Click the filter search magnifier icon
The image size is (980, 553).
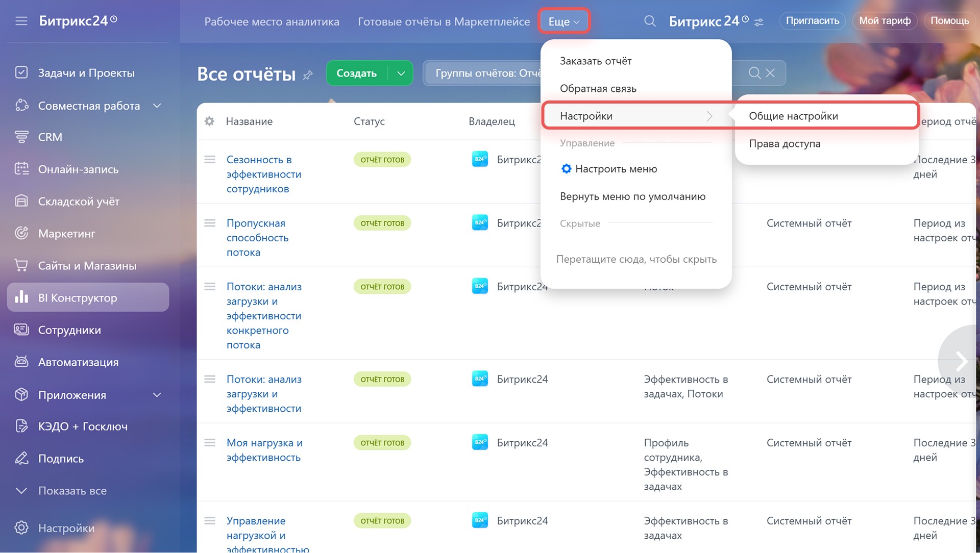[x=754, y=73]
